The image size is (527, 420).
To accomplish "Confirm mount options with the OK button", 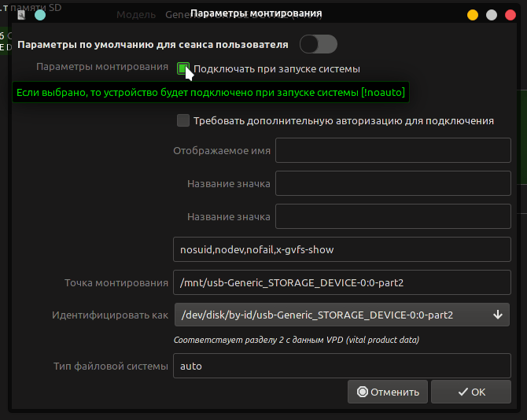I will [471, 392].
